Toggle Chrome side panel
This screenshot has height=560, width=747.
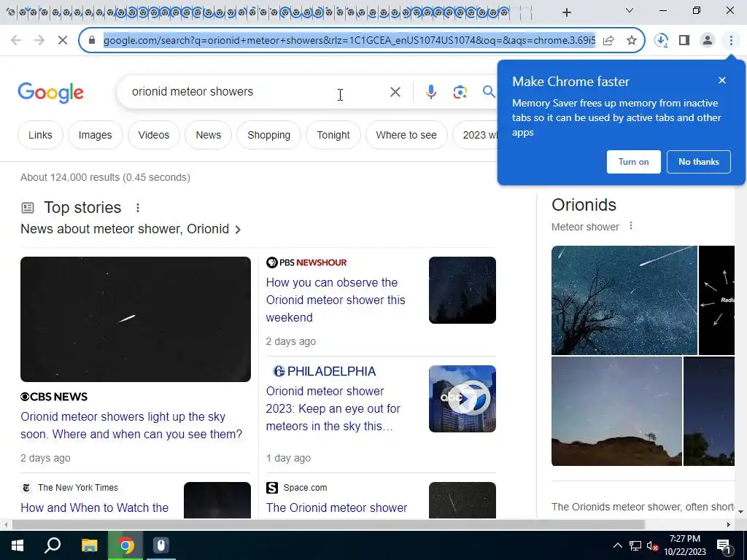(684, 41)
